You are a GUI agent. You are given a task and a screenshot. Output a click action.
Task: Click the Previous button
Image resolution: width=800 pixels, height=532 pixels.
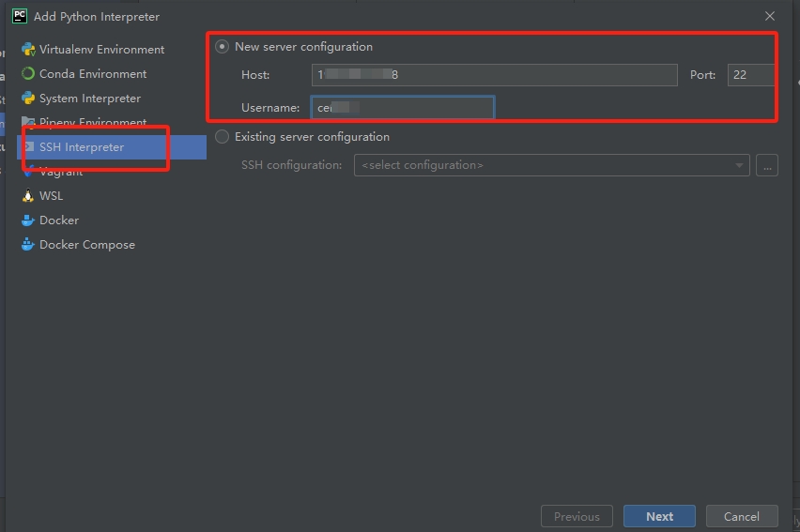[x=577, y=516]
